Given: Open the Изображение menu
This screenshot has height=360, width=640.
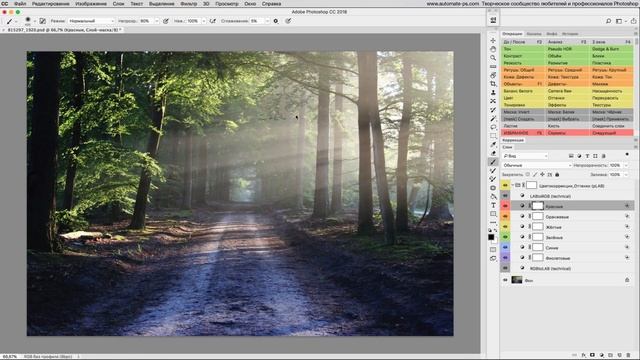Looking at the screenshot, I should 91,4.
